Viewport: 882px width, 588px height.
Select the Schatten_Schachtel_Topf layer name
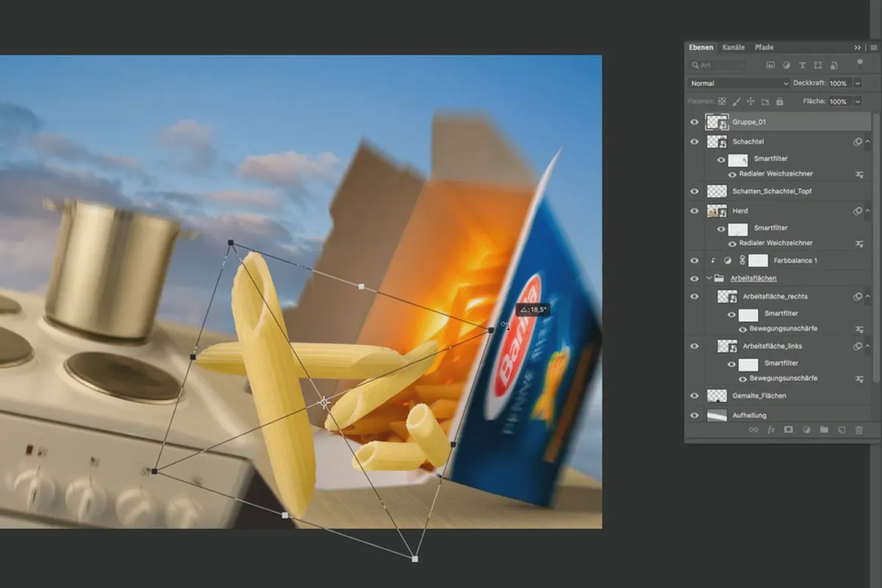772,191
